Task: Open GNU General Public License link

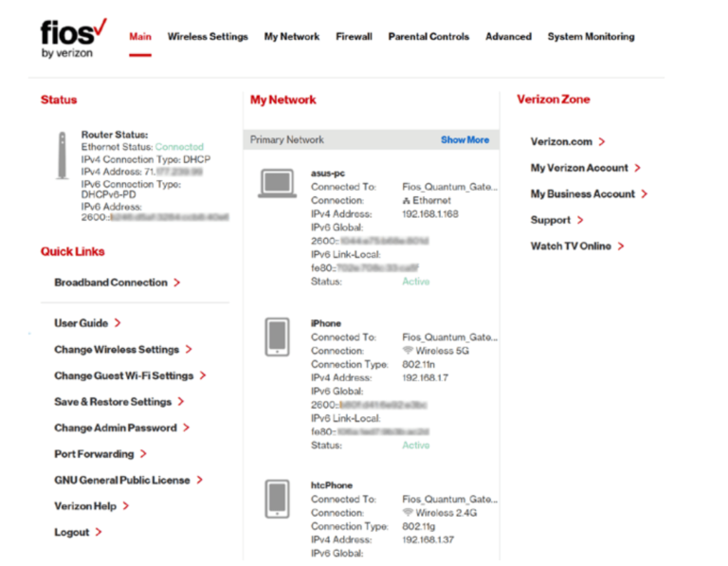Action: click(x=122, y=480)
